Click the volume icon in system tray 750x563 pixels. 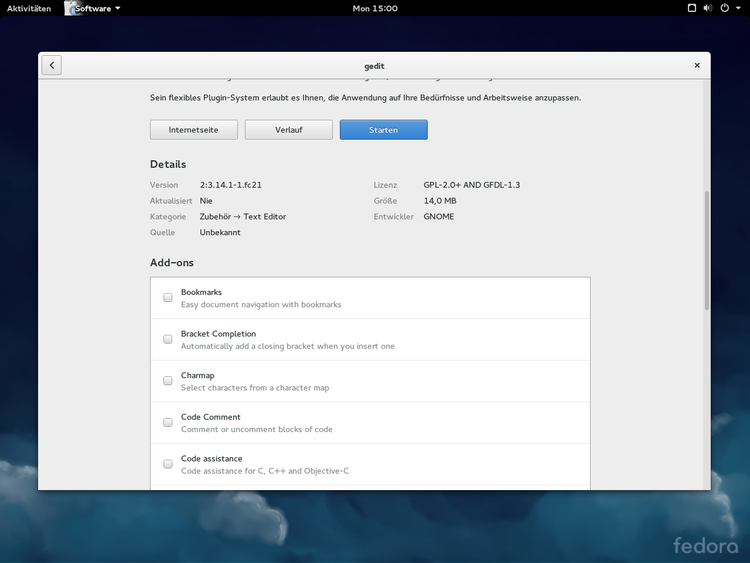click(x=709, y=8)
